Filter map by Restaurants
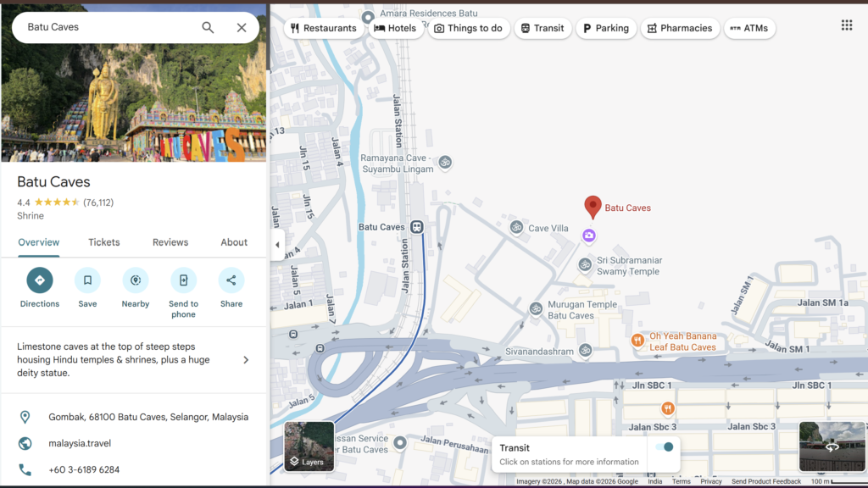This screenshot has width=868, height=488. pyautogui.click(x=323, y=28)
